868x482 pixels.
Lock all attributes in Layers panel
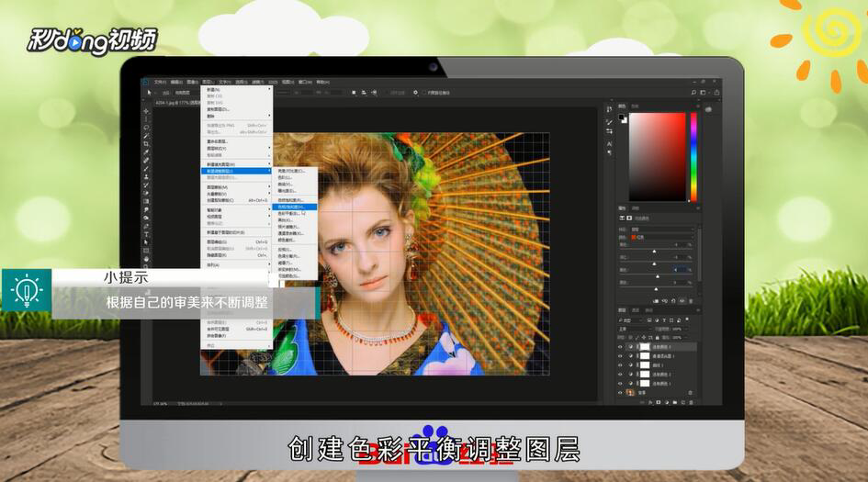tap(657, 337)
